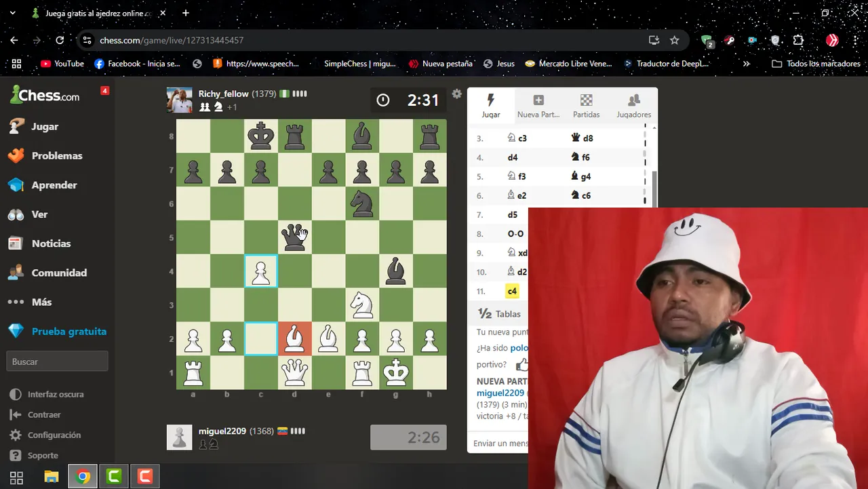Offer a draw with the Tablas button
Viewport: 868px width, 489px height.
500,314
